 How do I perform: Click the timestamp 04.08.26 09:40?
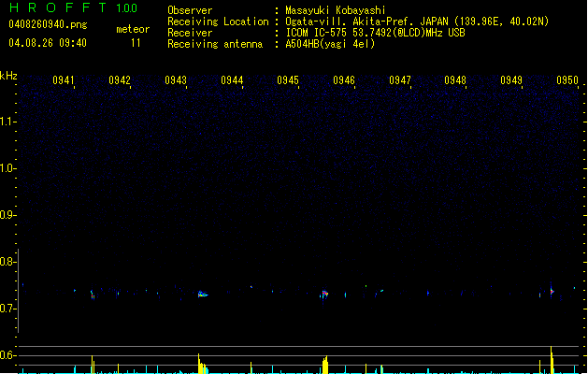[x=48, y=43]
